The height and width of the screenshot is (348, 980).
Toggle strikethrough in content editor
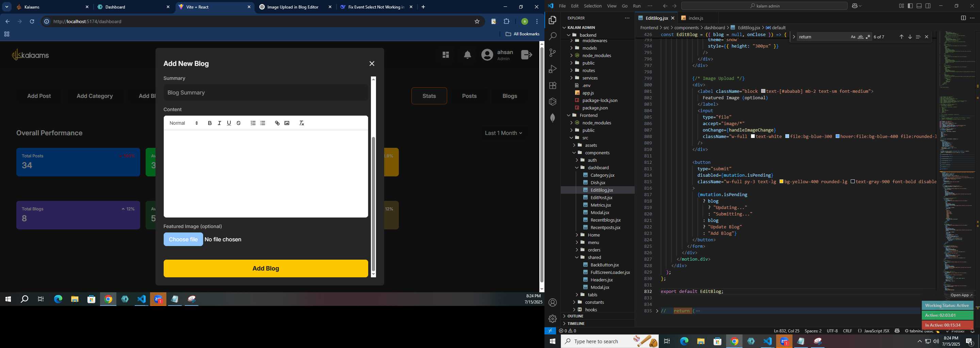click(x=239, y=123)
